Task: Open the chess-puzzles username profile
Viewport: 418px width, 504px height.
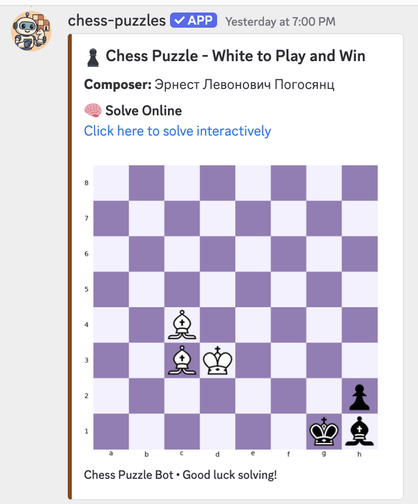Action: tap(117, 21)
